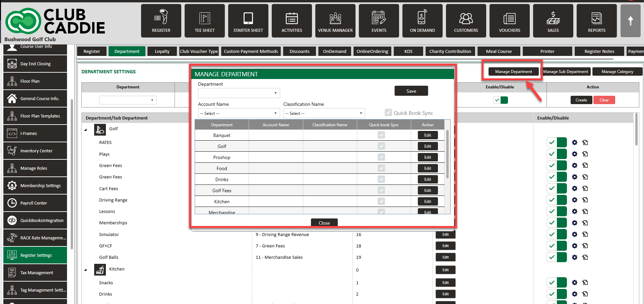Open the Vouchers module
The height and width of the screenshot is (304, 644).
coord(509,21)
